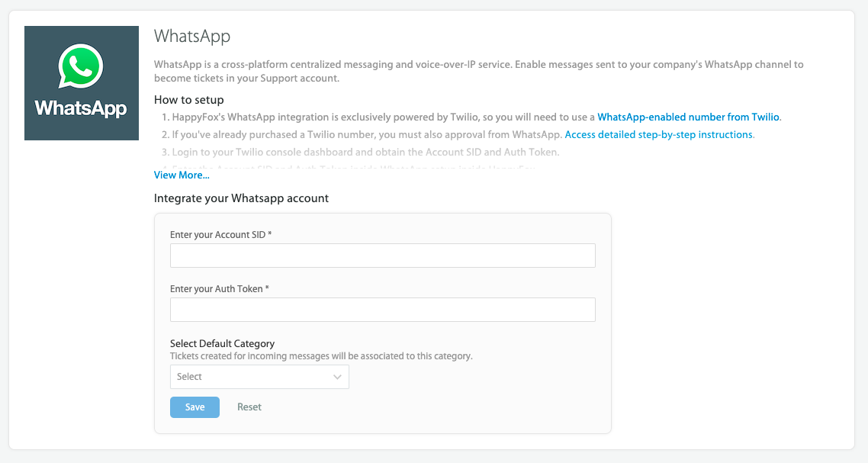This screenshot has width=868, height=463.
Task: Click the WhatsApp logo image
Action: coord(82,83)
